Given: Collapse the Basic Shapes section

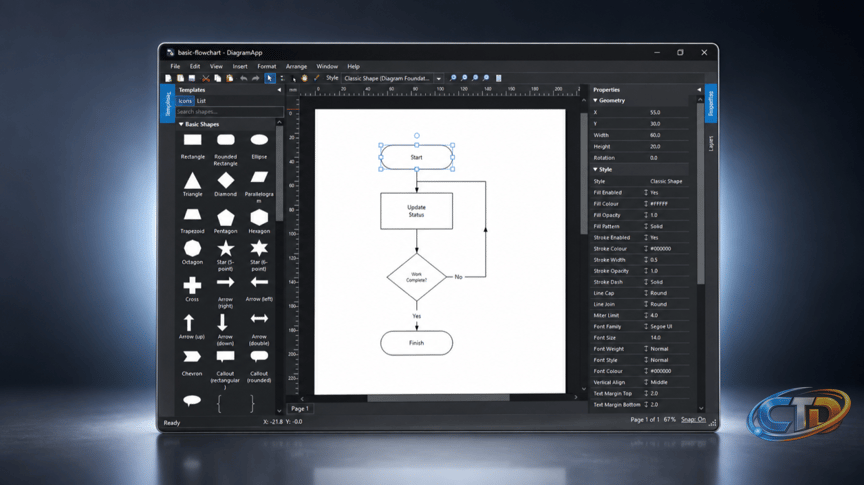Looking at the screenshot, I should (181, 125).
